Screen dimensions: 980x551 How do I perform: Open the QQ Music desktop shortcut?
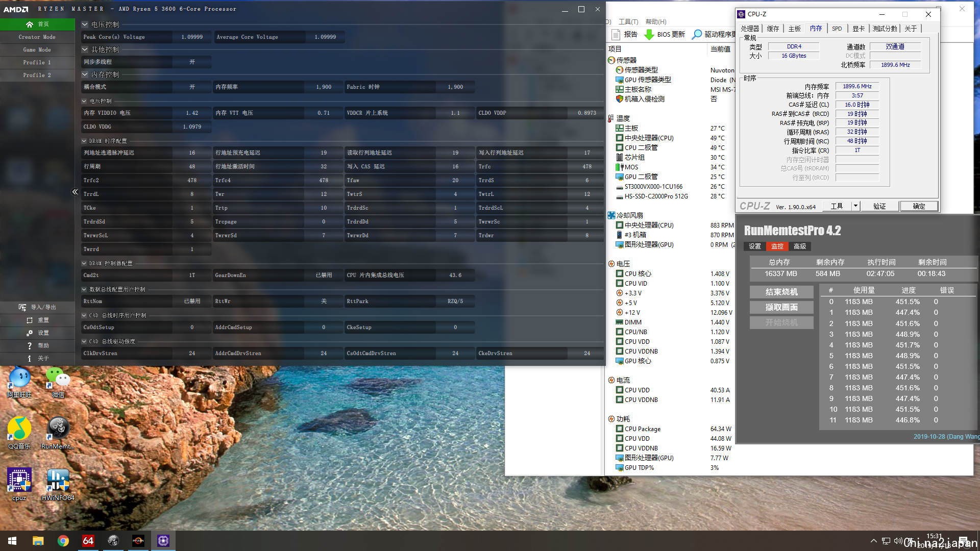(19, 433)
